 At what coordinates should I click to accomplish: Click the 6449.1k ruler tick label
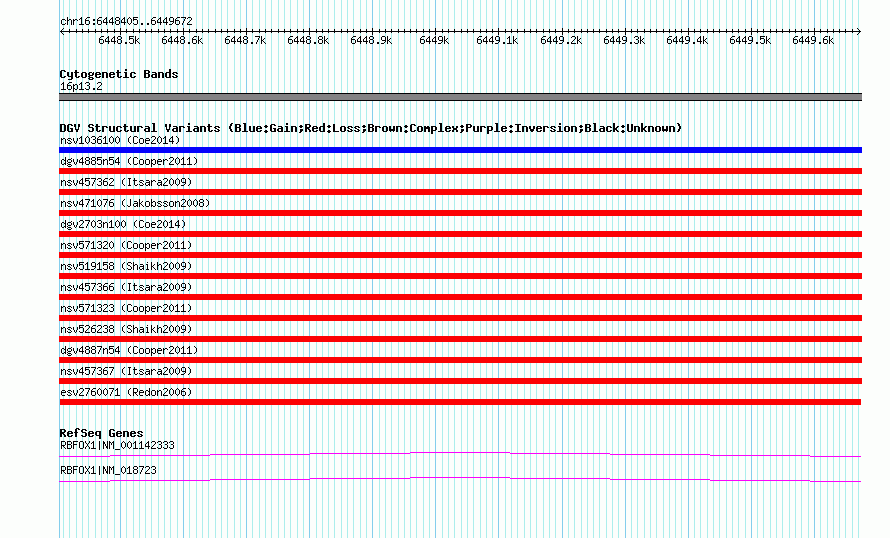497,41
